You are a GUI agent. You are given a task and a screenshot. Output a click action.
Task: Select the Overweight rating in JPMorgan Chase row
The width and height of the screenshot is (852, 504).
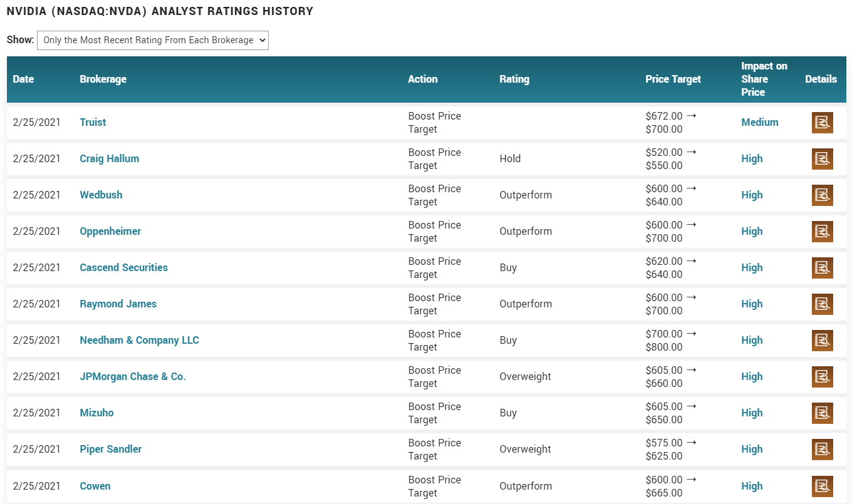tap(525, 376)
